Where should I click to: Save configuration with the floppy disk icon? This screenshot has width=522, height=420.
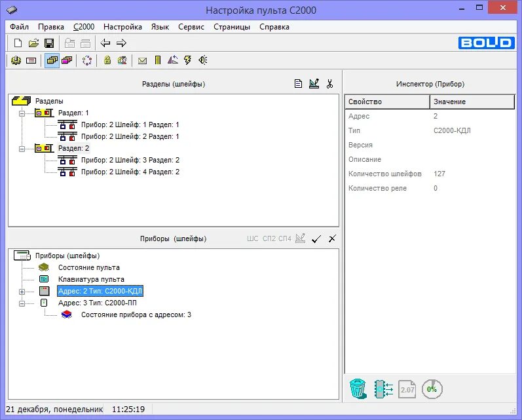(49, 43)
